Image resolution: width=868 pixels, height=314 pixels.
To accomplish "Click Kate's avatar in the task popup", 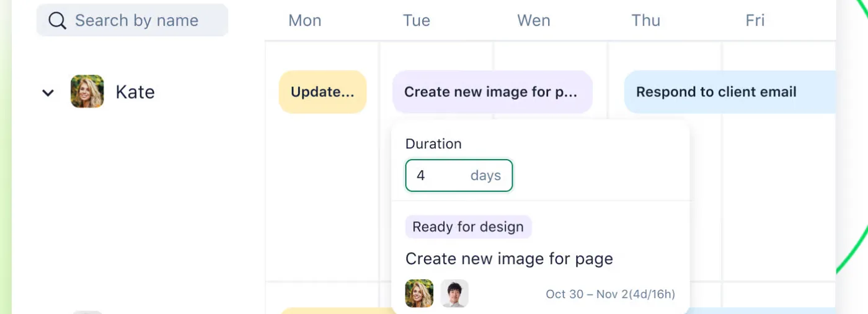I will (x=419, y=294).
